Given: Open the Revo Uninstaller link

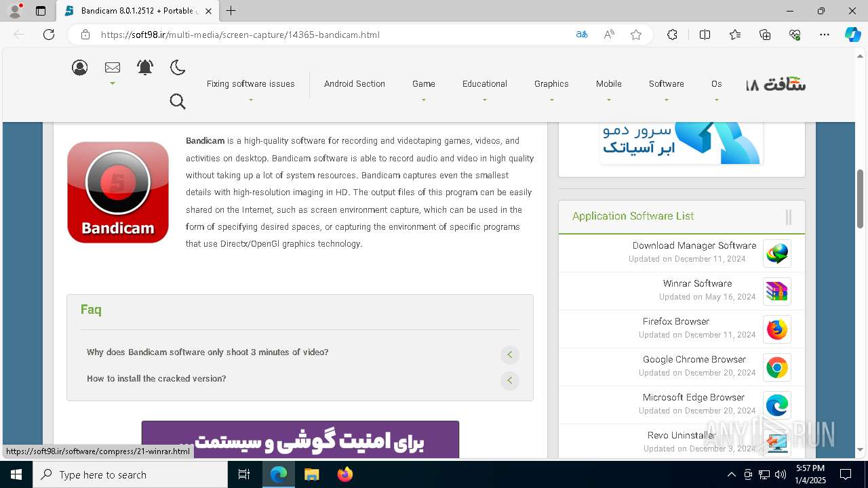Looking at the screenshot, I should tap(682, 435).
